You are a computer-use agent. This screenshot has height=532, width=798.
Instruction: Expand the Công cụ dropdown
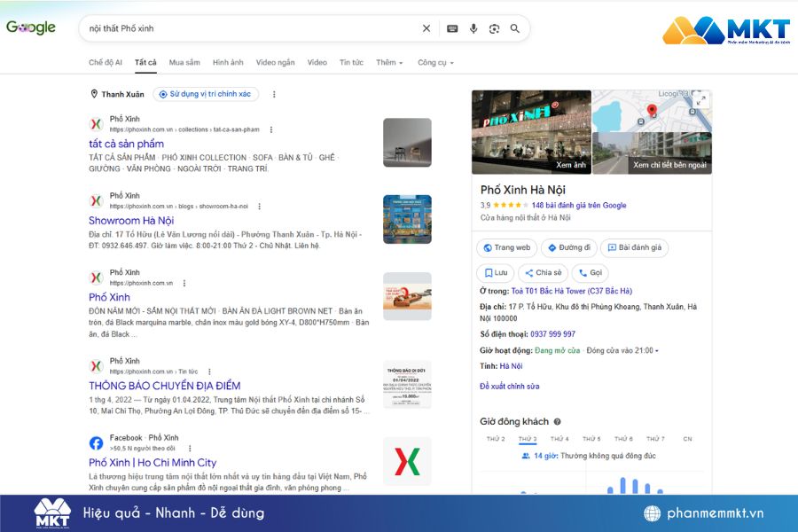(435, 63)
